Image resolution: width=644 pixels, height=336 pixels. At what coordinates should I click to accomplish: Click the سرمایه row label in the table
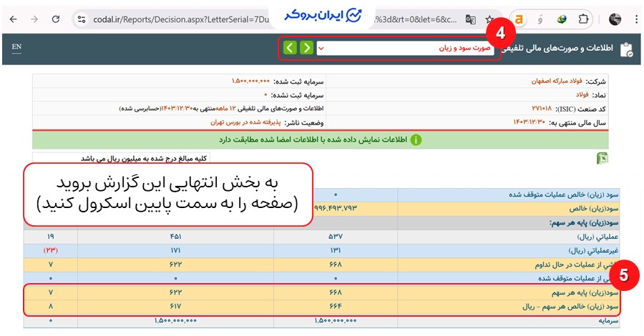[608, 321]
